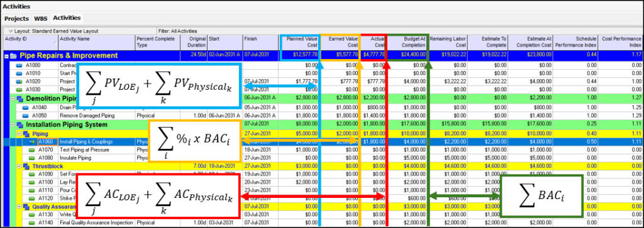Image resolution: width=644 pixels, height=228 pixels.
Task: Click the activity icon next to A1030
Action: 19,89
